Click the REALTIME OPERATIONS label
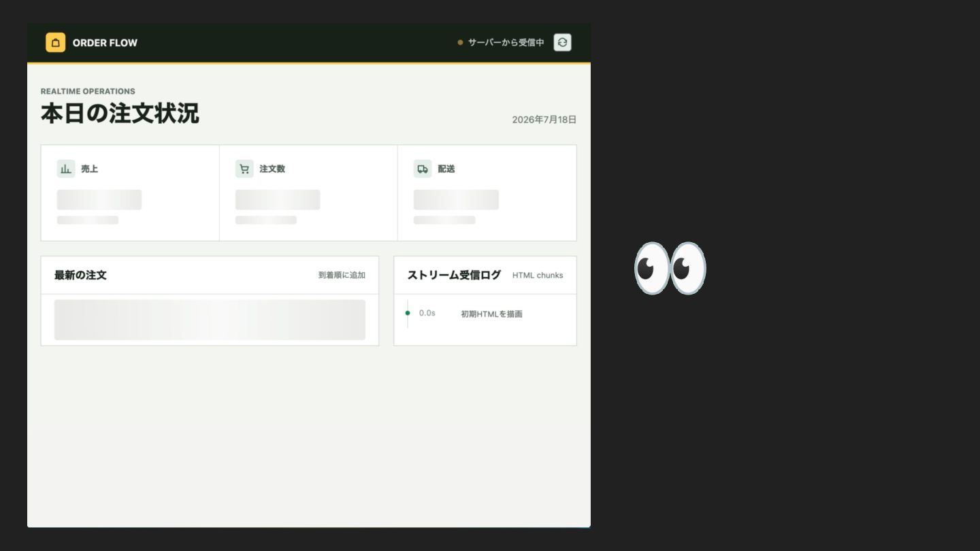Image resolution: width=980 pixels, height=551 pixels. [x=88, y=91]
